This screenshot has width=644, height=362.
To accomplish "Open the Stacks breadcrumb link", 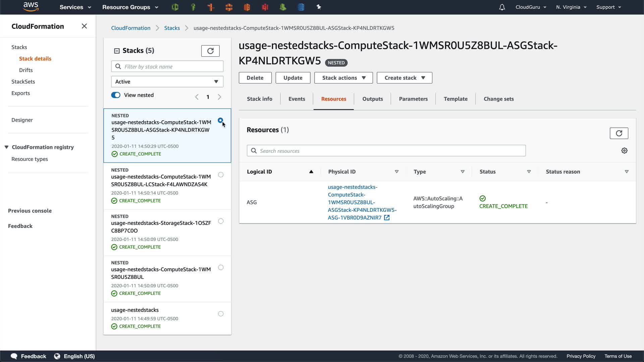I will pyautogui.click(x=172, y=28).
